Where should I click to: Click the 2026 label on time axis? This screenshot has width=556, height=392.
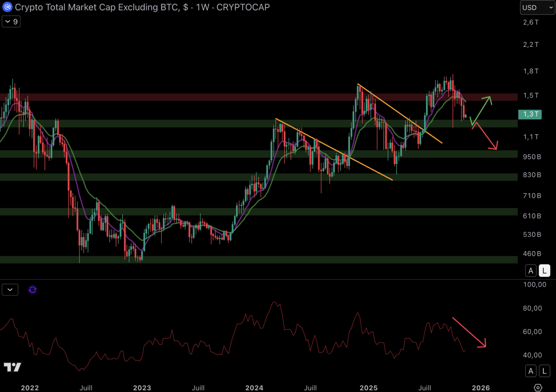coord(481,388)
